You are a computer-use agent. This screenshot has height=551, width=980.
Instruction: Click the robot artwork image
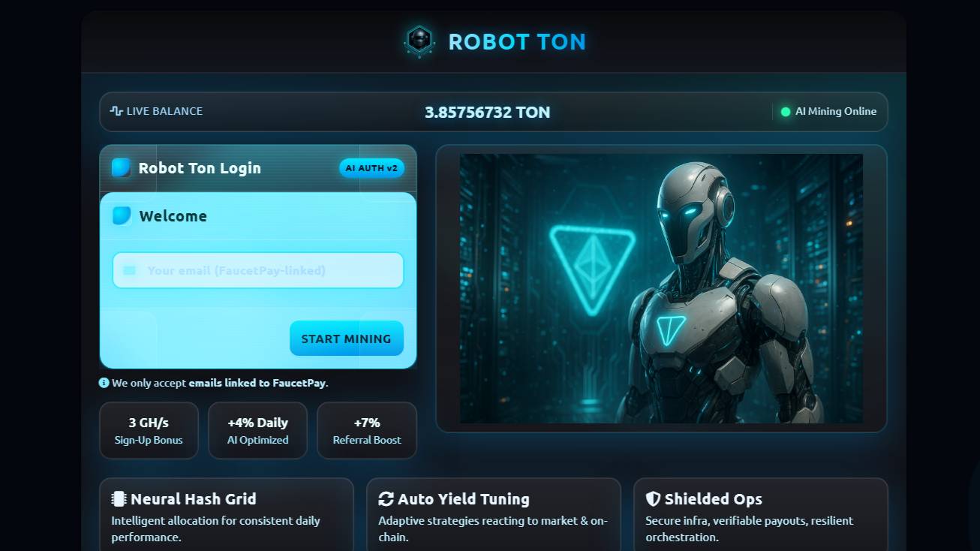point(661,288)
